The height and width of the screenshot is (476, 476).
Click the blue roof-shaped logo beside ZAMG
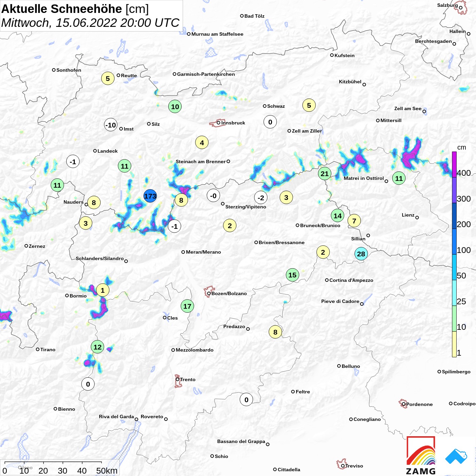pos(456,456)
